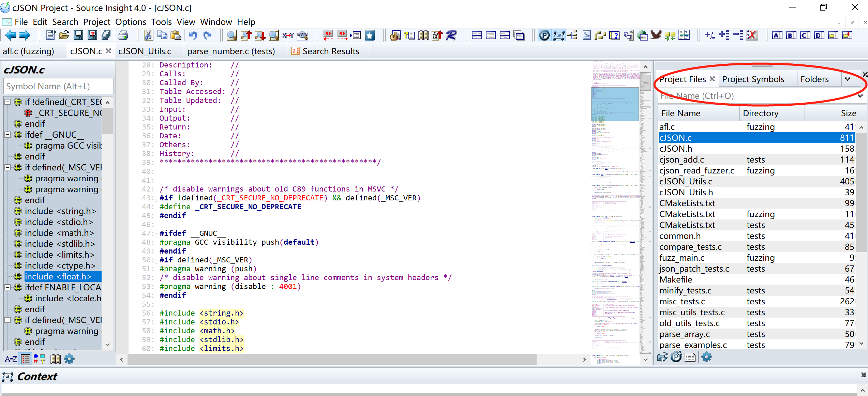Select the Browse Project Symbols book icon
This screenshot has height=396, width=868.
(423, 35)
